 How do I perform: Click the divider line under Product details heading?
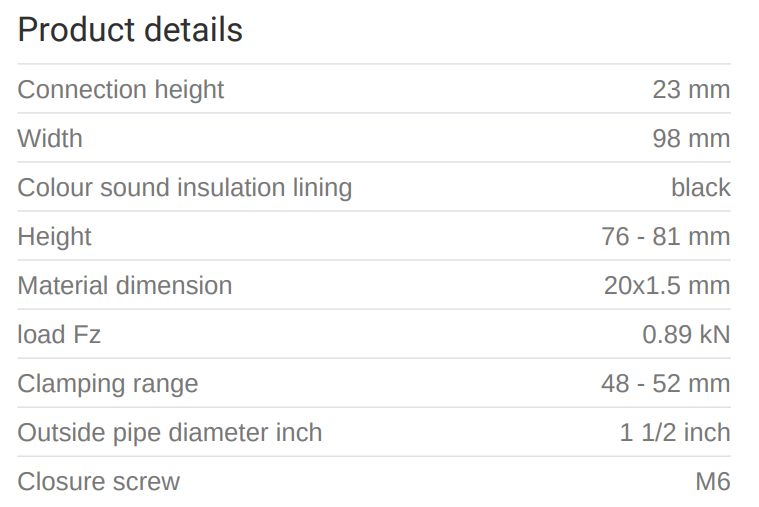[x=374, y=64]
